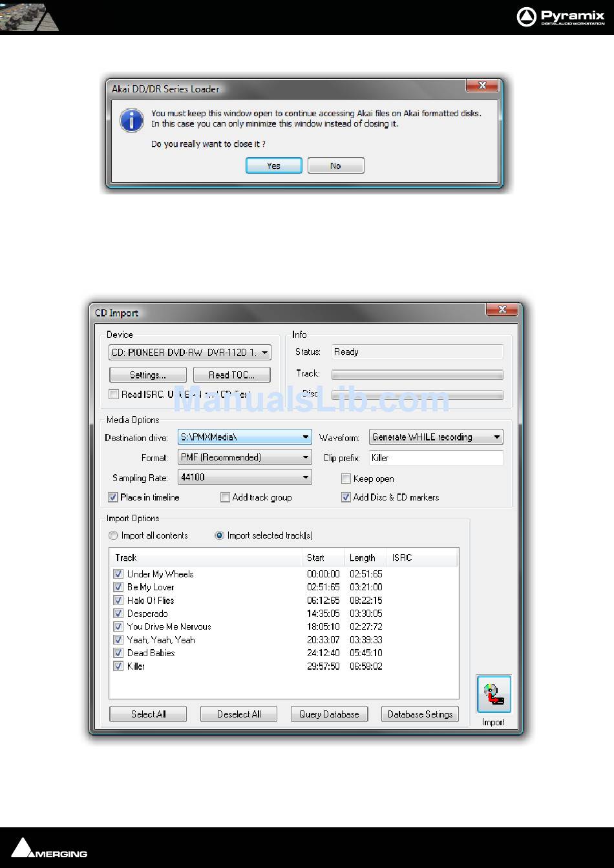The image size is (614, 868).
Task: Toggle Read ISRC, UPC/EAN and CD-Text checkbox
Action: [x=114, y=394]
